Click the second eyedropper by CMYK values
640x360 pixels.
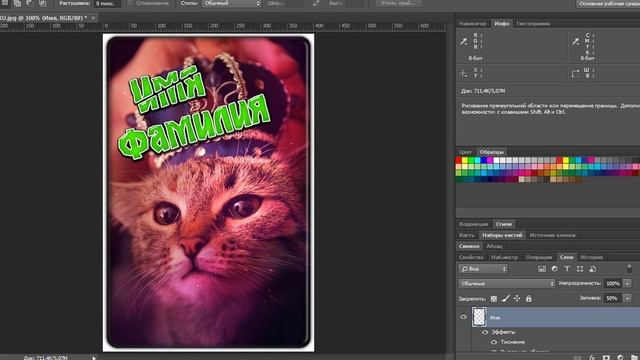click(576, 41)
